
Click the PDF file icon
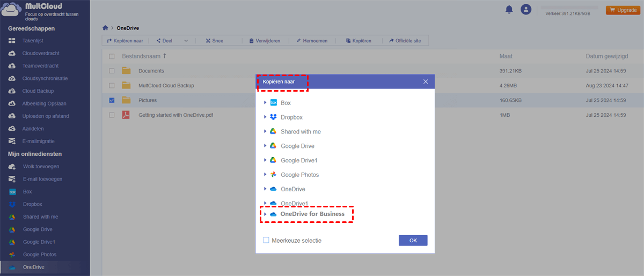click(x=126, y=115)
